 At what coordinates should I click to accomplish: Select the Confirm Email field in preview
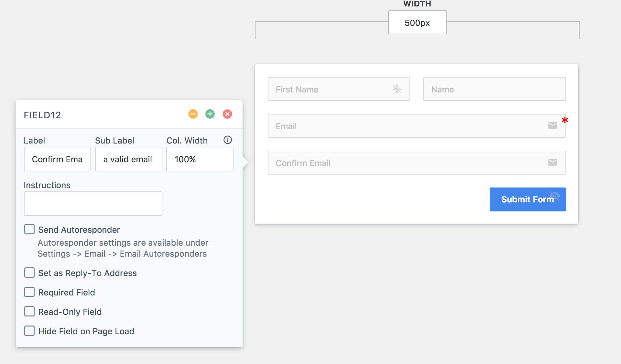[x=417, y=163]
